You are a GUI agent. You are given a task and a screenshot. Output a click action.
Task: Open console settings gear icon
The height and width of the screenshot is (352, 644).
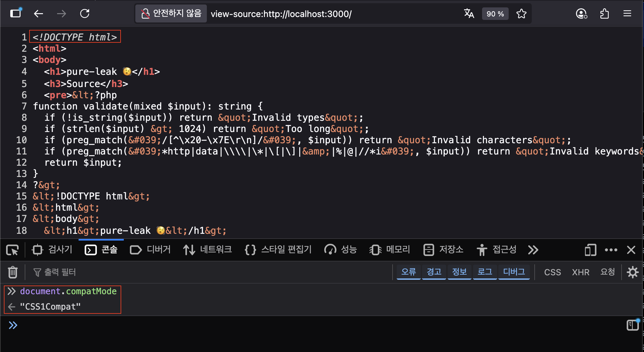(632, 272)
